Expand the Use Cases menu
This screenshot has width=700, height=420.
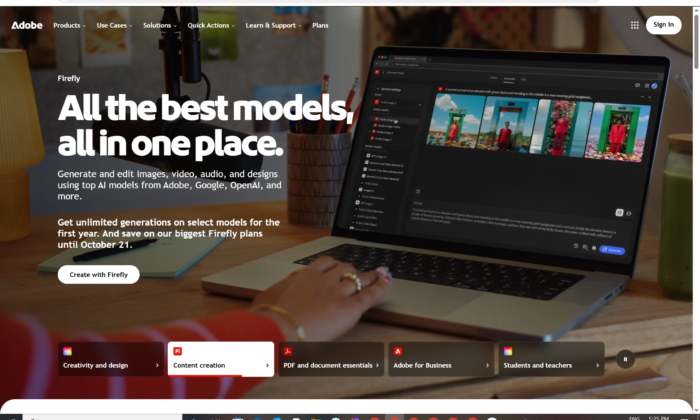114,25
